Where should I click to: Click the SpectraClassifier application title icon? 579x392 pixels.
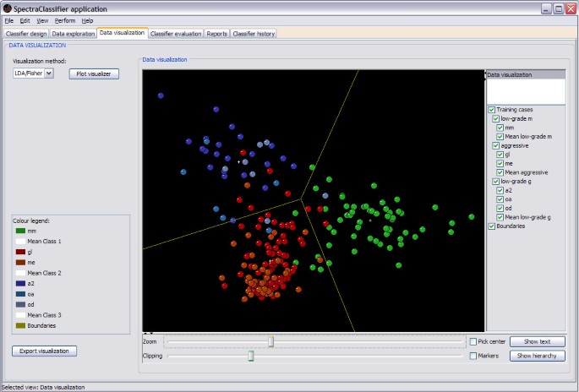point(8,8)
